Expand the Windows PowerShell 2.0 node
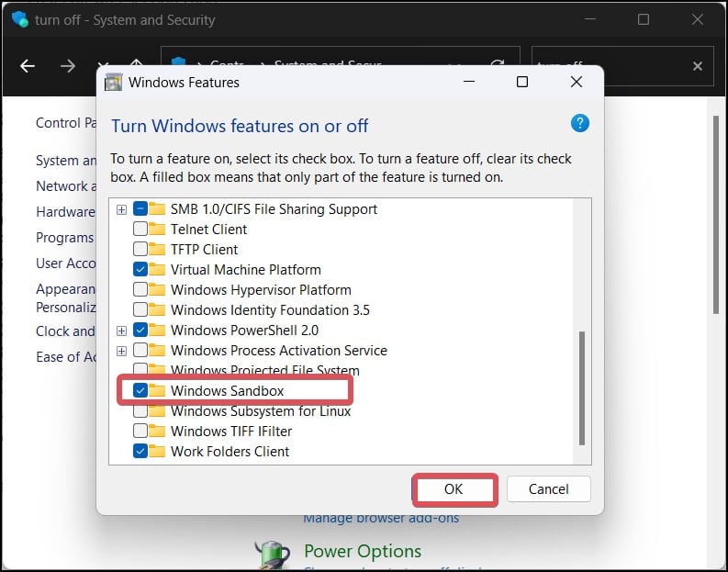This screenshot has width=728, height=572. [x=121, y=331]
